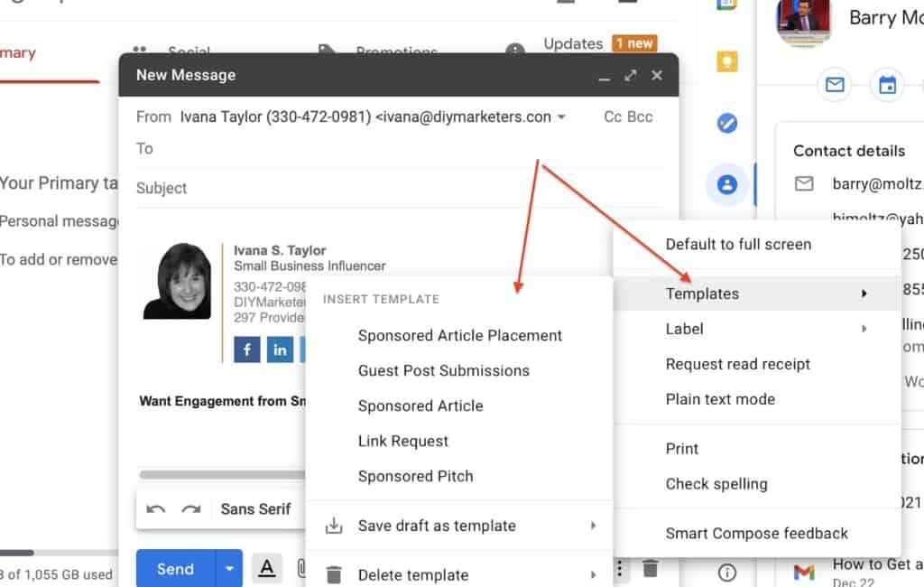Click the Delete template trash icon

[334, 574]
